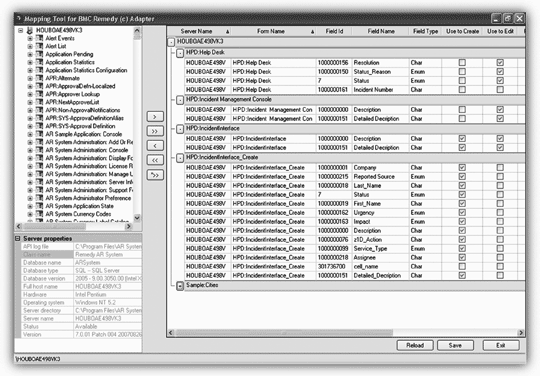Check Use to Edit for Service_Type field
This screenshot has width=540, height=376.
[x=500, y=249]
